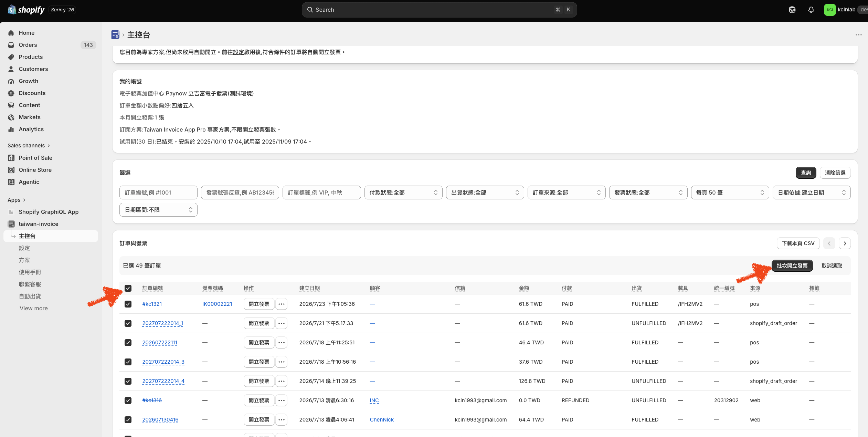Go to next page of orders arrow
Viewport: 868px width, 437px height.
[x=845, y=243]
